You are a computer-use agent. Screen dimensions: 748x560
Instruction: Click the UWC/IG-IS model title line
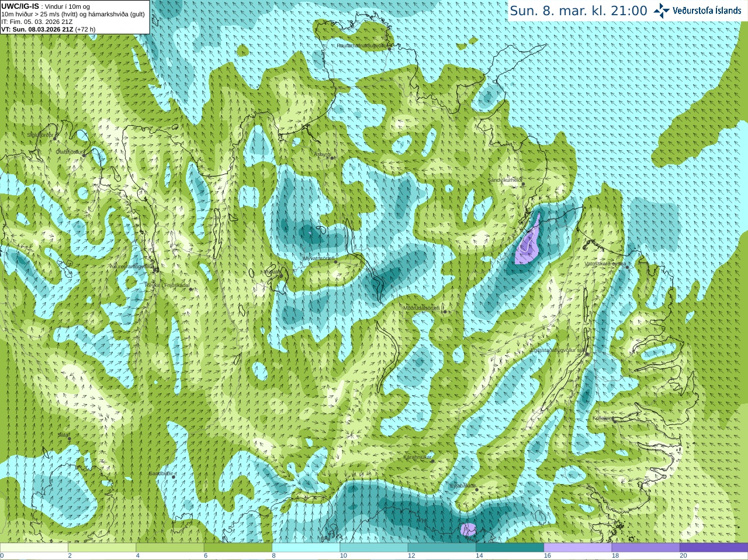[x=46, y=6]
